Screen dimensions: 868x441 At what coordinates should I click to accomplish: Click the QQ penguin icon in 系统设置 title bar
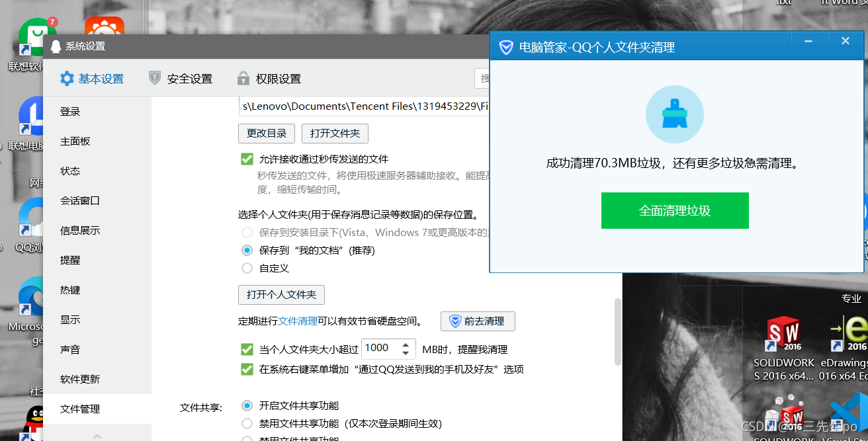click(x=56, y=46)
